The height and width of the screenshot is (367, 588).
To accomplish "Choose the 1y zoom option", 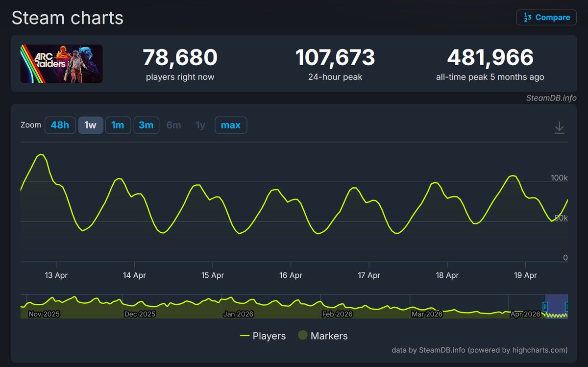I will tap(200, 125).
